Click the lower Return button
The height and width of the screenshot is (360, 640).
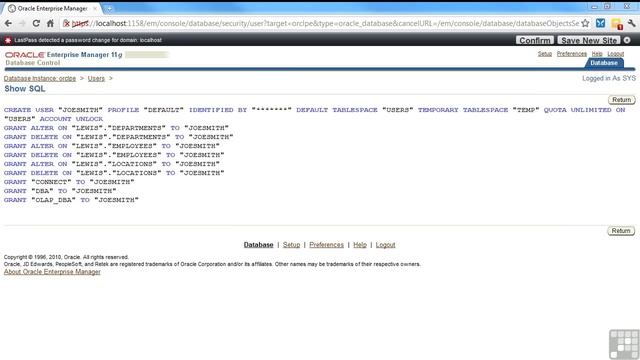621,231
